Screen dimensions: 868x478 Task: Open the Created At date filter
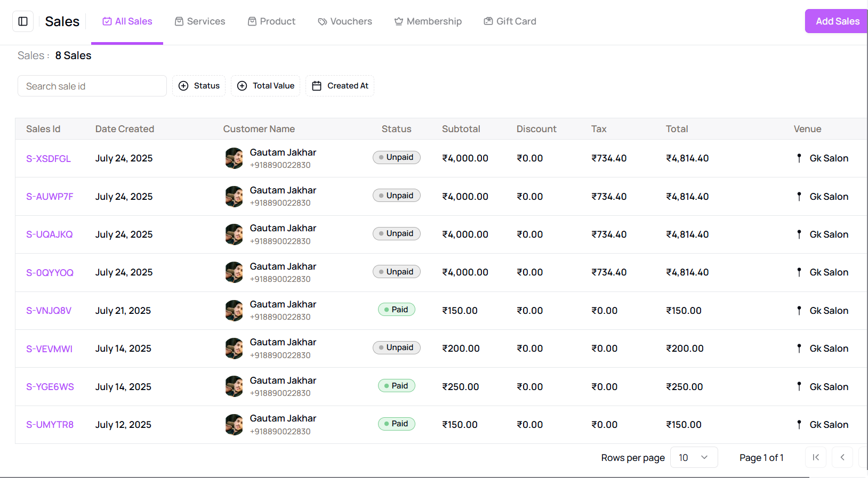340,86
